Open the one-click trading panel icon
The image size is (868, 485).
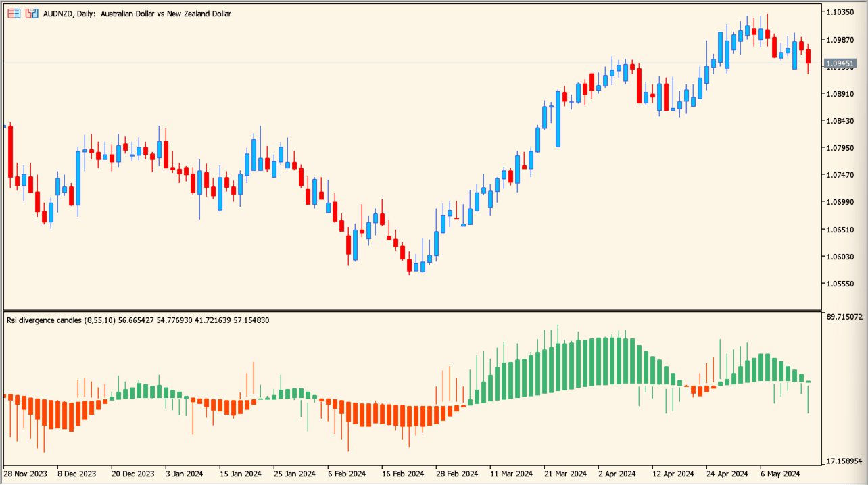(x=13, y=13)
